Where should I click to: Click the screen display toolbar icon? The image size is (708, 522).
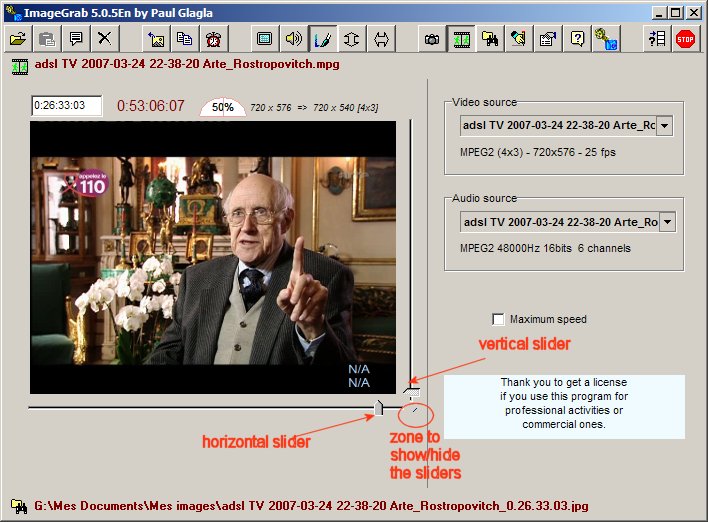click(265, 39)
